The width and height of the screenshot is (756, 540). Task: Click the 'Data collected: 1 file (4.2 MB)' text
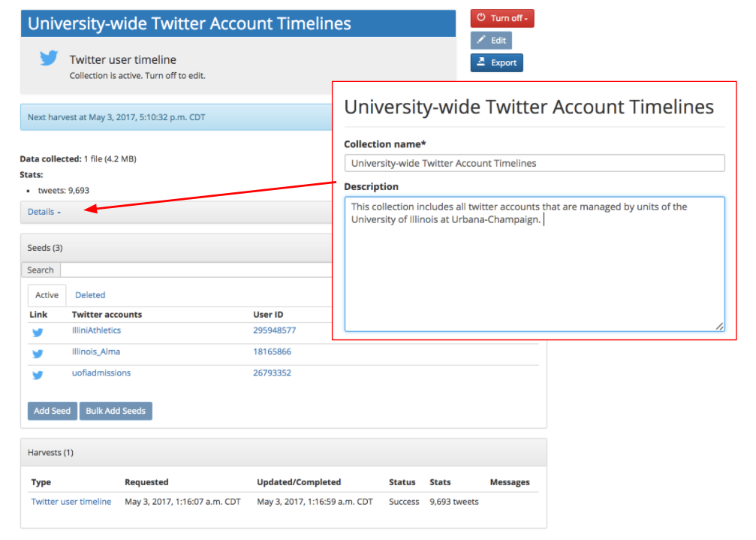pyautogui.click(x=78, y=158)
